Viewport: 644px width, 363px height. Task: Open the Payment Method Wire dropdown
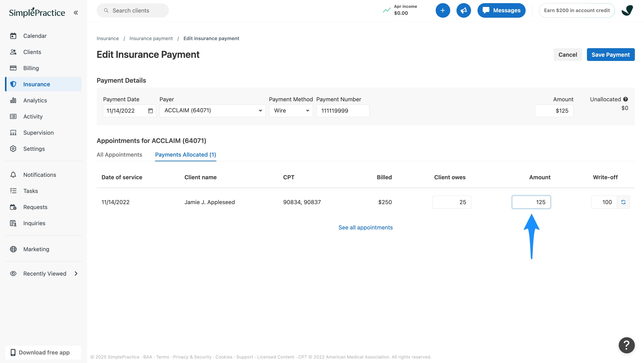(x=291, y=111)
